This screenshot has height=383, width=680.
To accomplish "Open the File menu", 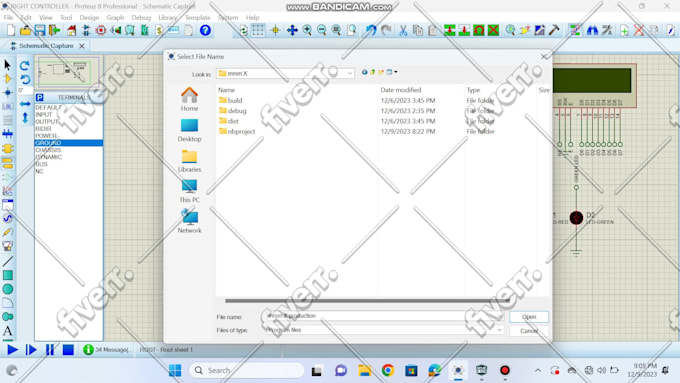I will point(8,18).
